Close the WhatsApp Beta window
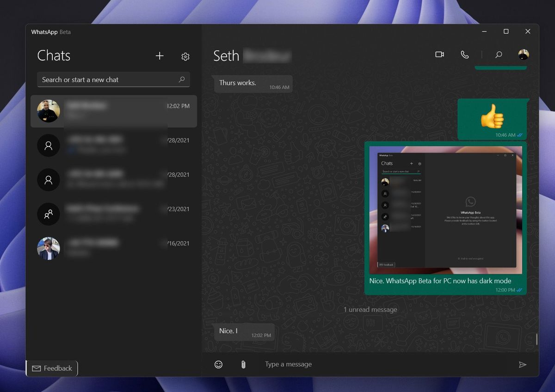This screenshot has width=555, height=392. (x=528, y=31)
